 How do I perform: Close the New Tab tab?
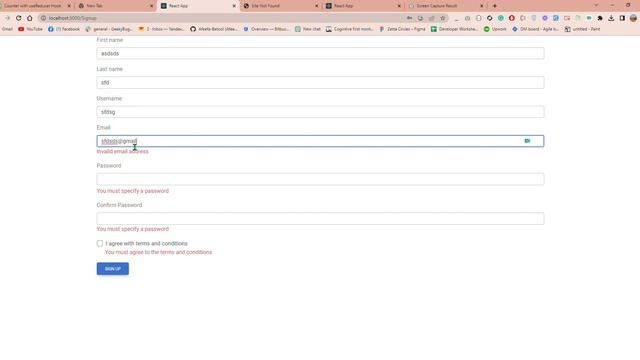point(151,6)
